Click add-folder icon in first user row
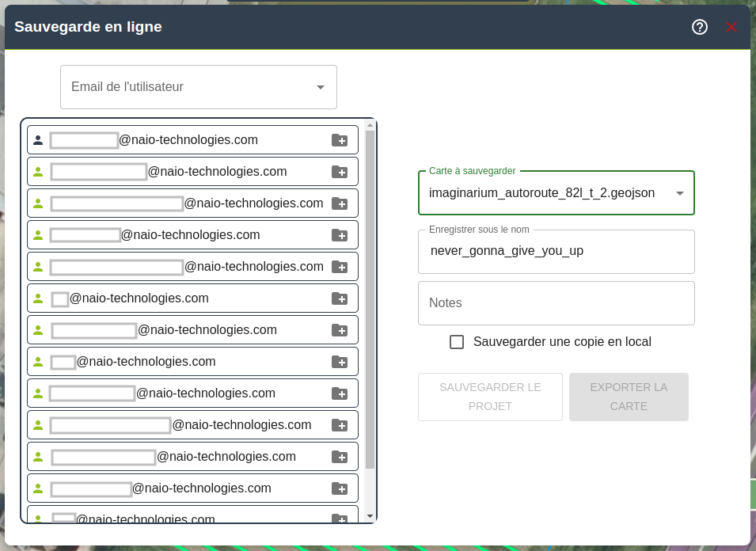This screenshot has width=756, height=551. (339, 140)
